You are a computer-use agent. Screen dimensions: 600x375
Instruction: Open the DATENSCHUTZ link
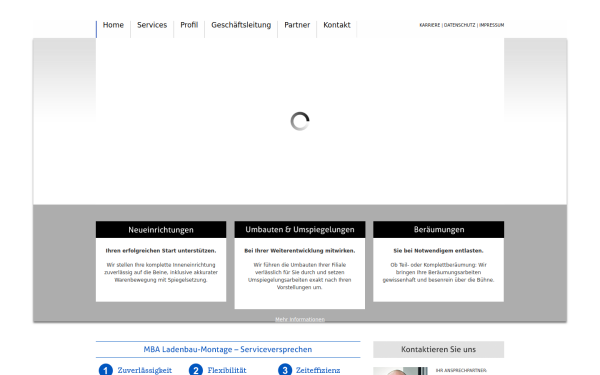[459, 25]
